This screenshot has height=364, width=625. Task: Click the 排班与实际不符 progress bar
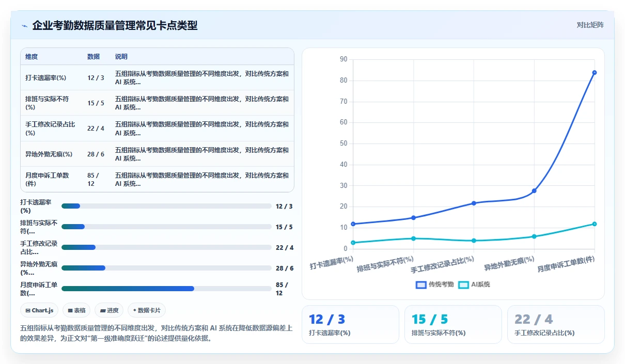click(166, 227)
